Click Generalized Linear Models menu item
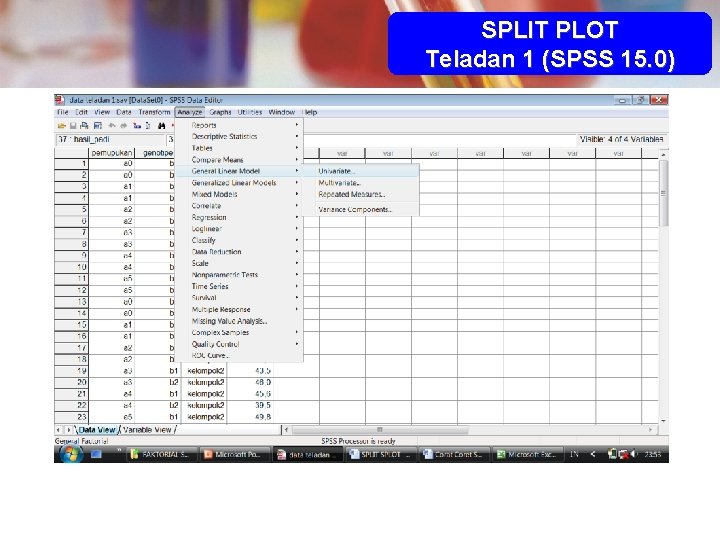Image resolution: width=720 pixels, height=540 pixels. point(239,183)
